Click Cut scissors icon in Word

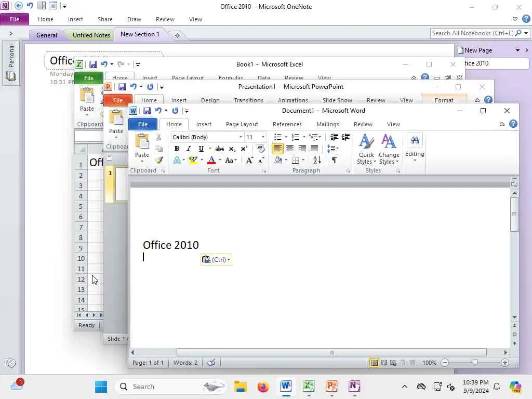(x=158, y=137)
